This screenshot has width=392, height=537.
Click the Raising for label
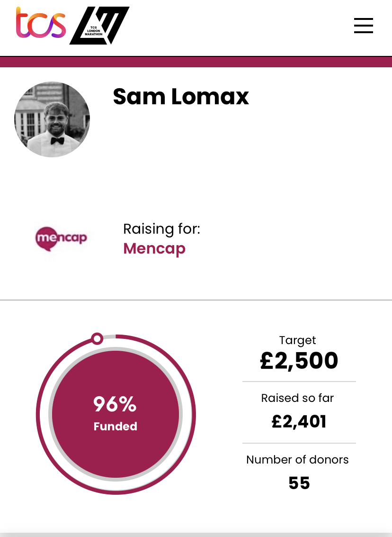(161, 229)
